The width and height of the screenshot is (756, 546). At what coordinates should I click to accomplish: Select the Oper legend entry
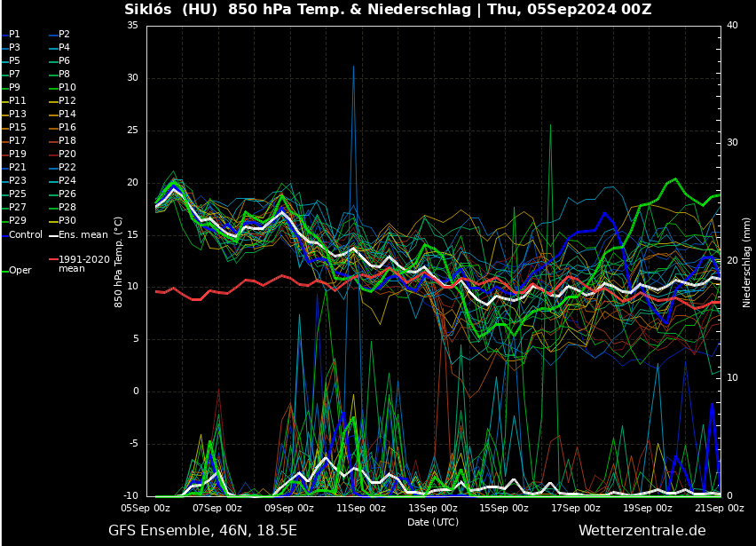[20, 270]
